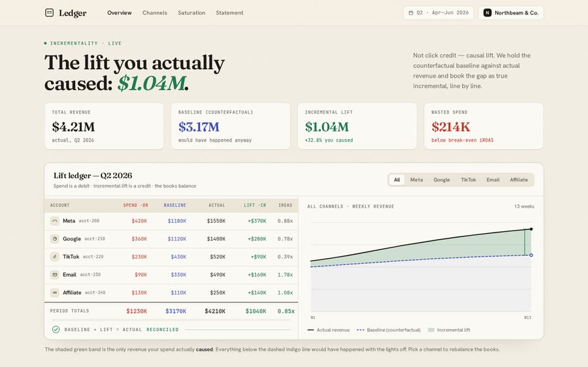
Task: Click the Email envelope row icon
Action: point(55,275)
